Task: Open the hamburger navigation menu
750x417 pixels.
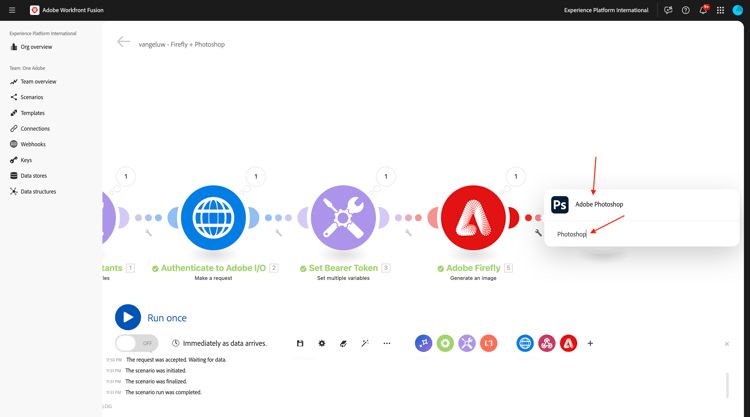Action: 12,10
